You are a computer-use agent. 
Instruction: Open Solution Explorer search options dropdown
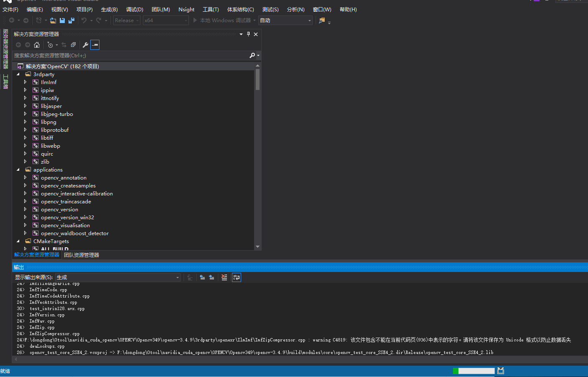[x=258, y=55]
